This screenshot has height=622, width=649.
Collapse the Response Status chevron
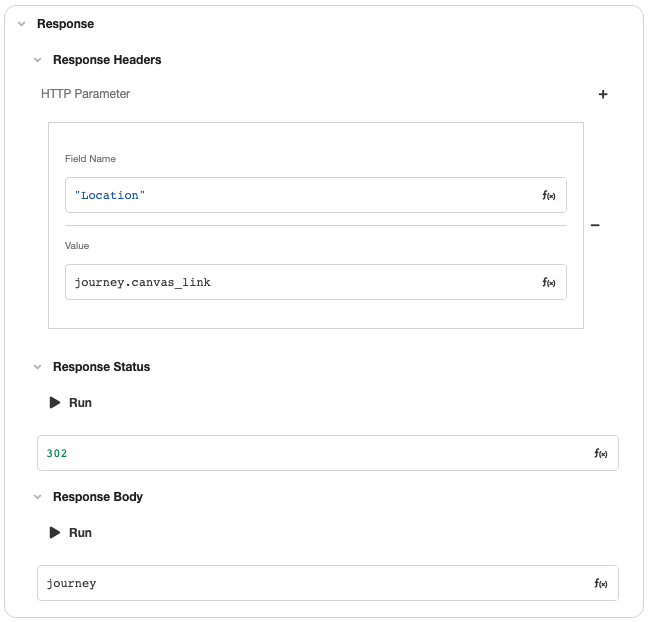(x=37, y=367)
